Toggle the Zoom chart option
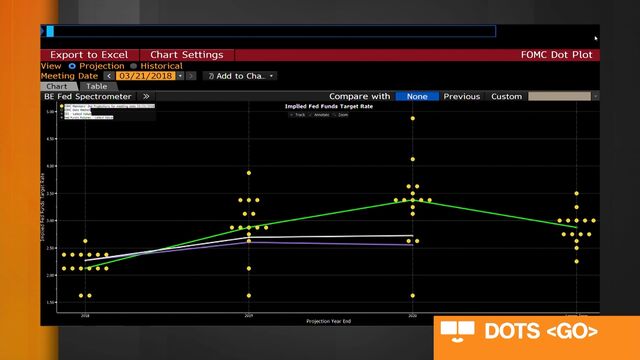640x360 pixels. pyautogui.click(x=341, y=115)
